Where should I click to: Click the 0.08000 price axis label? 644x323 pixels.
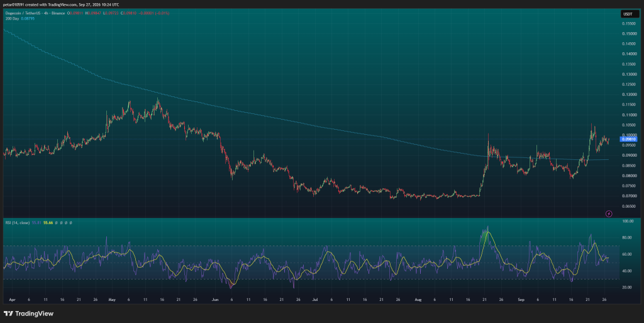point(629,176)
